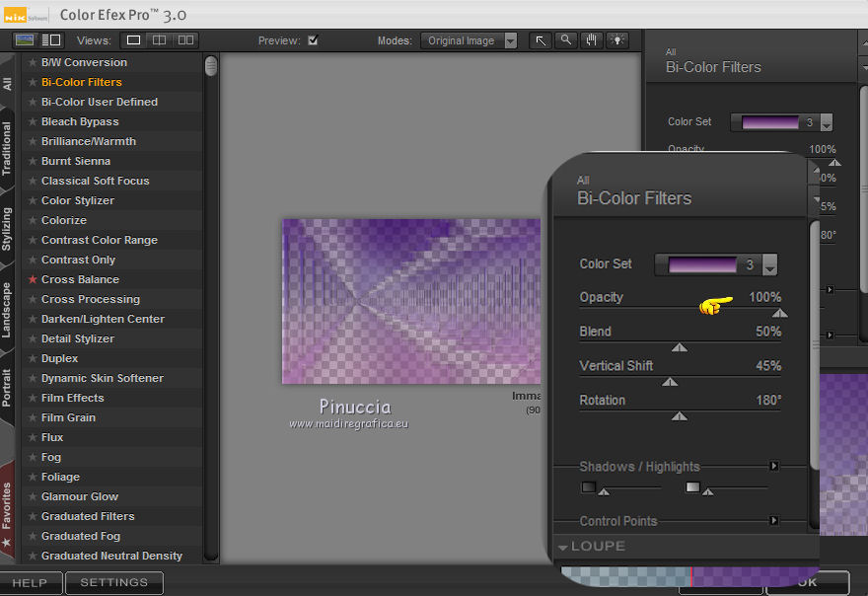The height and width of the screenshot is (596, 868).
Task: Select the Brilliance/Warmth filter
Action: click(89, 141)
